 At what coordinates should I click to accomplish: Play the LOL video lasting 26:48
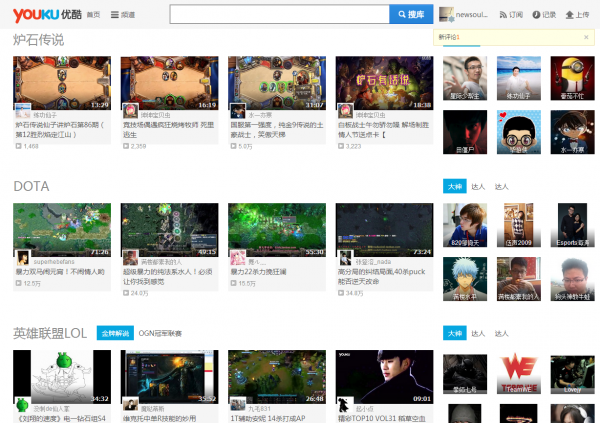coord(277,377)
